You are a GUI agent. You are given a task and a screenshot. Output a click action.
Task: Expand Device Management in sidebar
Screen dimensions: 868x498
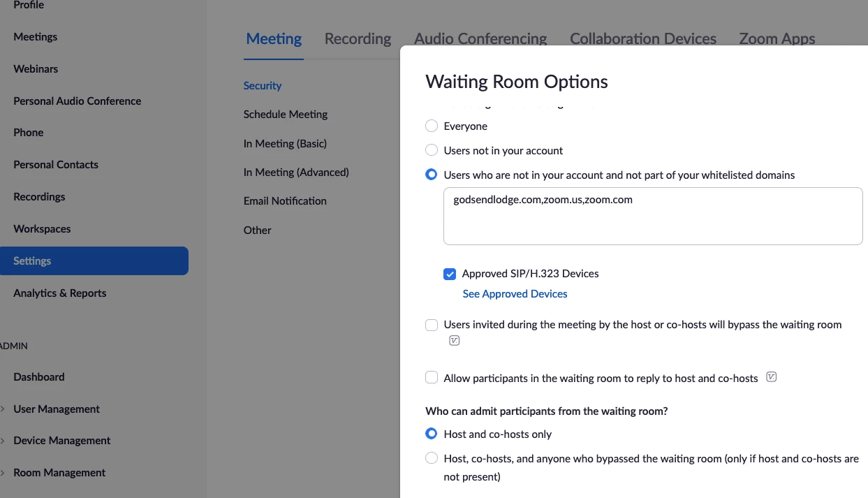(3, 441)
